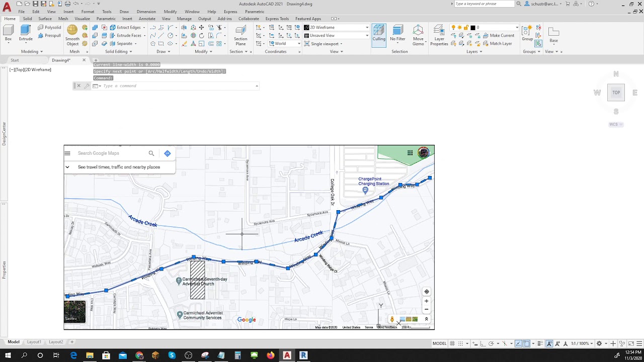Open the Express Tools ribbon tab
644x362 pixels.
click(277, 19)
